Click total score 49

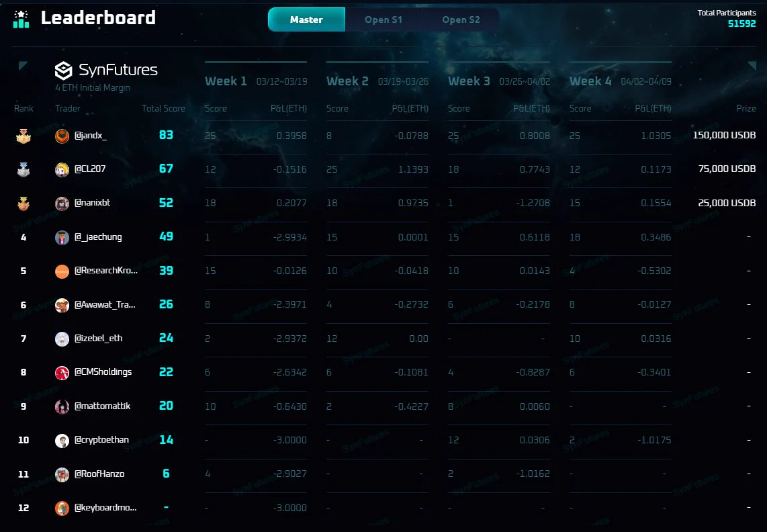166,236
